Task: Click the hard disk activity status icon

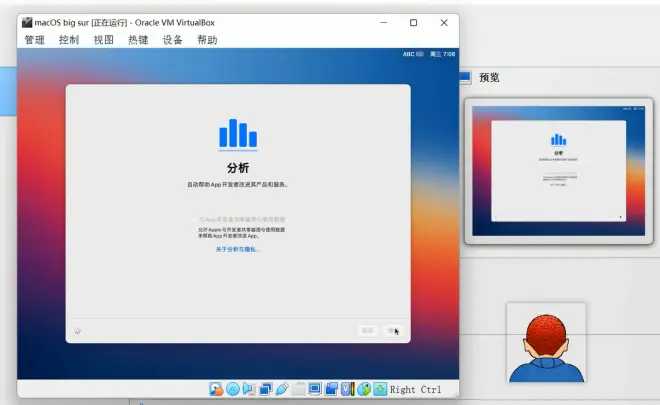Action: pyautogui.click(x=216, y=389)
